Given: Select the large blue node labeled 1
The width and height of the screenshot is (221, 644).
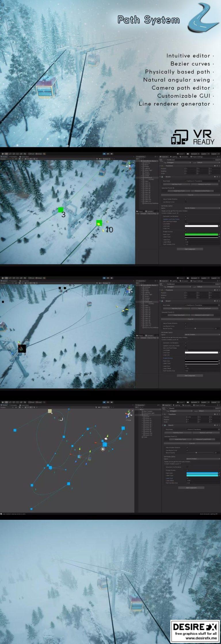Looking at the screenshot, I should [x=105, y=444].
